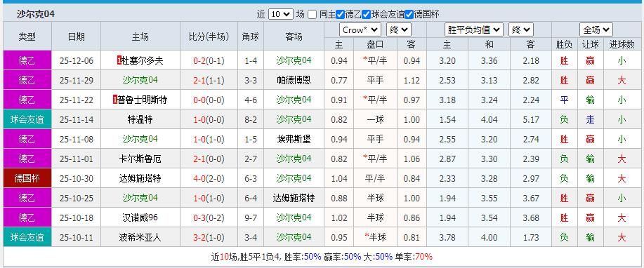Screen dimensions: 644x268
Task: Click the 70% odd rate value
Action: point(424,257)
